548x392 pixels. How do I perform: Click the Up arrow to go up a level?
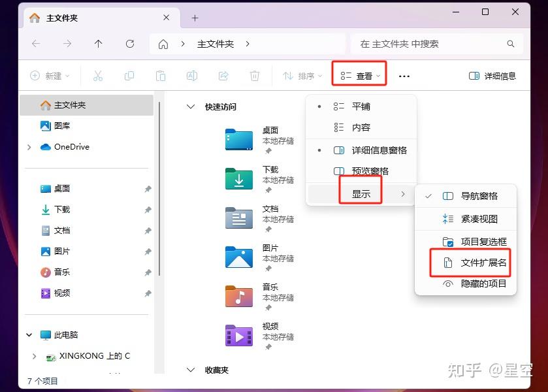tap(98, 44)
